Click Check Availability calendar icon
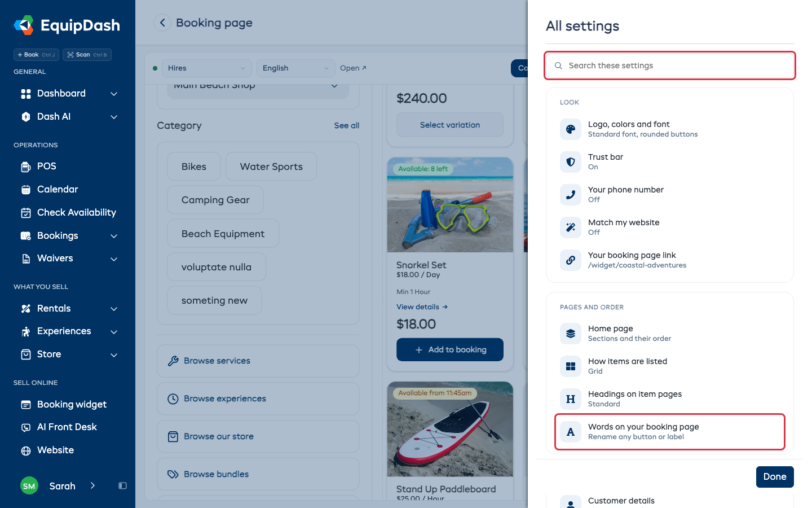The height and width of the screenshot is (508, 812). point(26,213)
